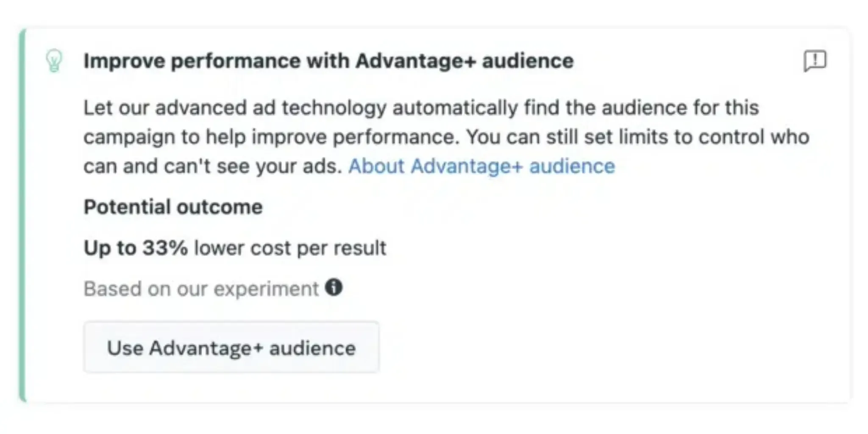Viewport: 868px width, 434px height.
Task: Open the feedback speech bubble icon
Action: click(x=815, y=61)
